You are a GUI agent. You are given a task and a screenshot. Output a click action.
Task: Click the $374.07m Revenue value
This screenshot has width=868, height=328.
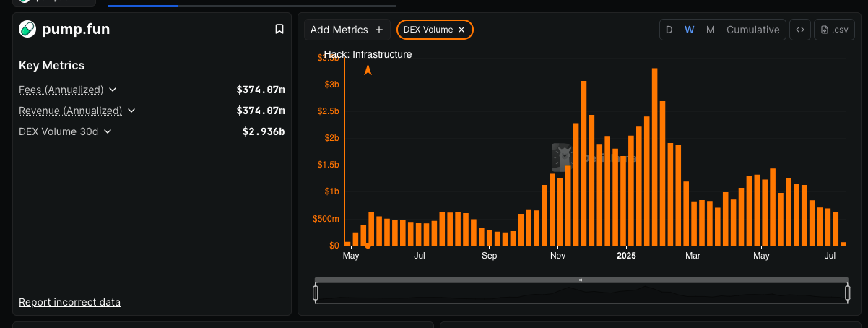pos(261,111)
